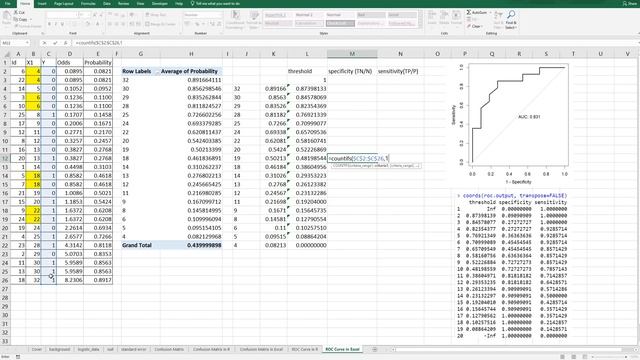Click the AutoSum sigma icon
Image resolution: width=640 pixels, height=360 pixels.
[469, 13]
